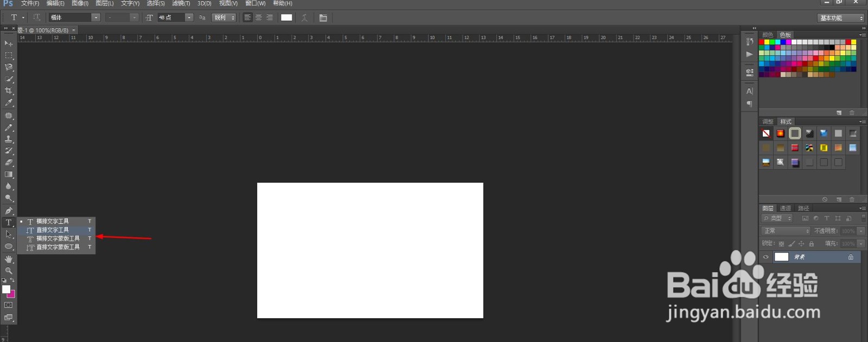Toggle visibility of the 背景 layer

(x=766, y=257)
